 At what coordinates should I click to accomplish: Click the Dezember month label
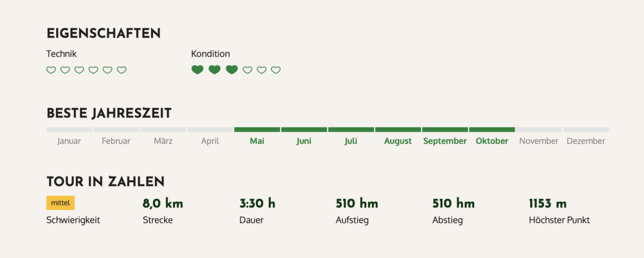click(x=586, y=141)
